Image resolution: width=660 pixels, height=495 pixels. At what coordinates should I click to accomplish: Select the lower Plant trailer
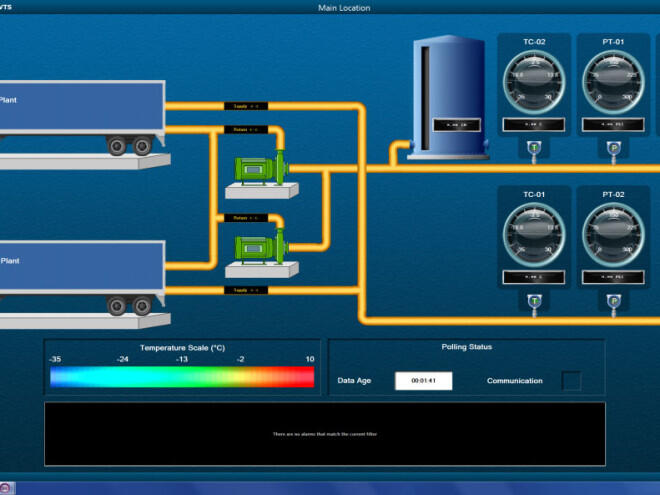coord(82,278)
